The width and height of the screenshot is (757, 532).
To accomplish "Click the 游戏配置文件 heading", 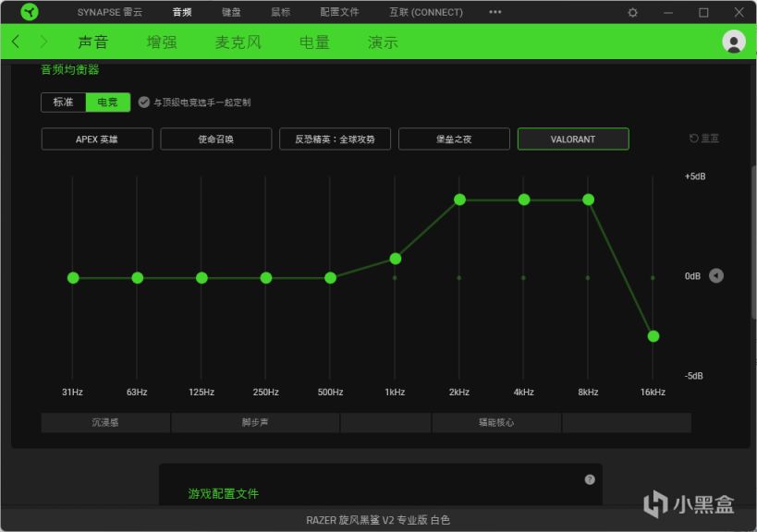I will (x=223, y=493).
